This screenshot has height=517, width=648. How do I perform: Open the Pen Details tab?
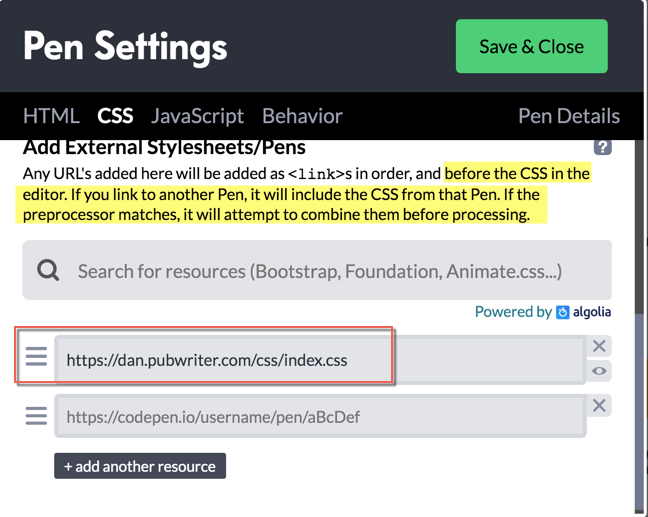point(569,116)
